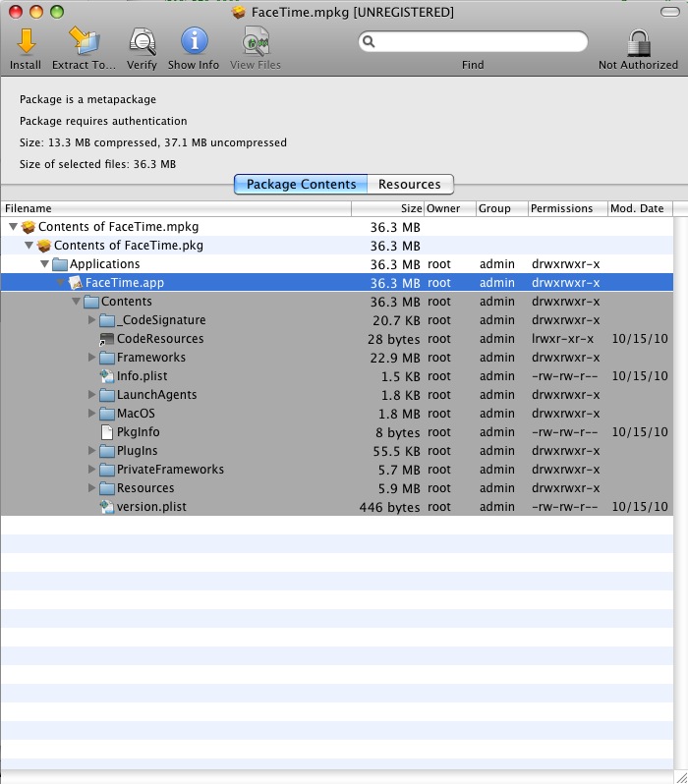Collapse the FaceTime.app item
This screenshot has width=688, height=784.
point(61,283)
